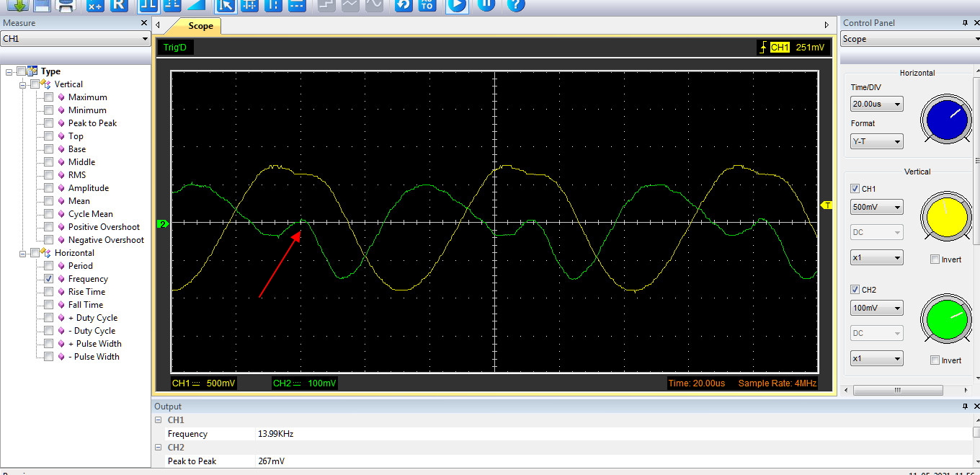Open the CH1 500mV voltage dropdown
Viewport: 980px width, 475px height.
[x=876, y=208]
